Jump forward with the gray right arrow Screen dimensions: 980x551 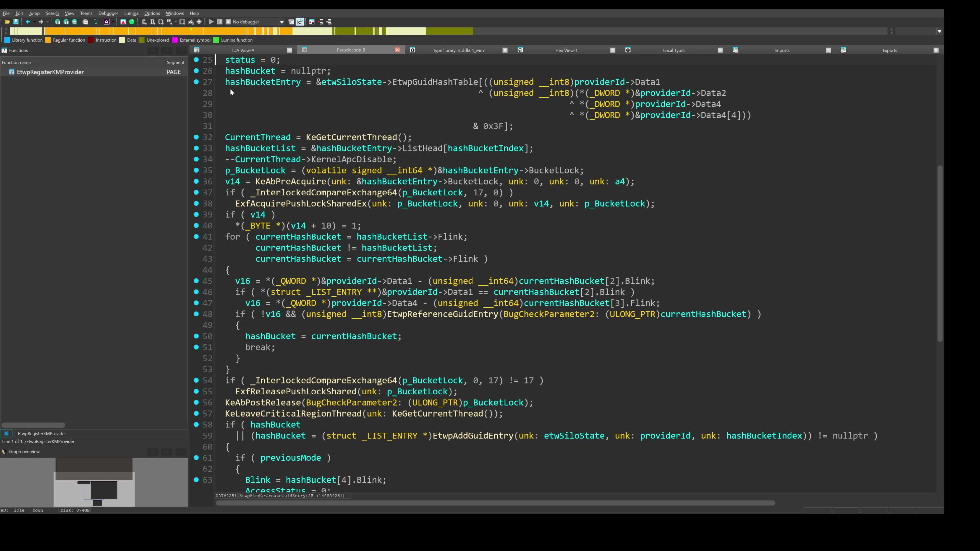click(x=41, y=22)
